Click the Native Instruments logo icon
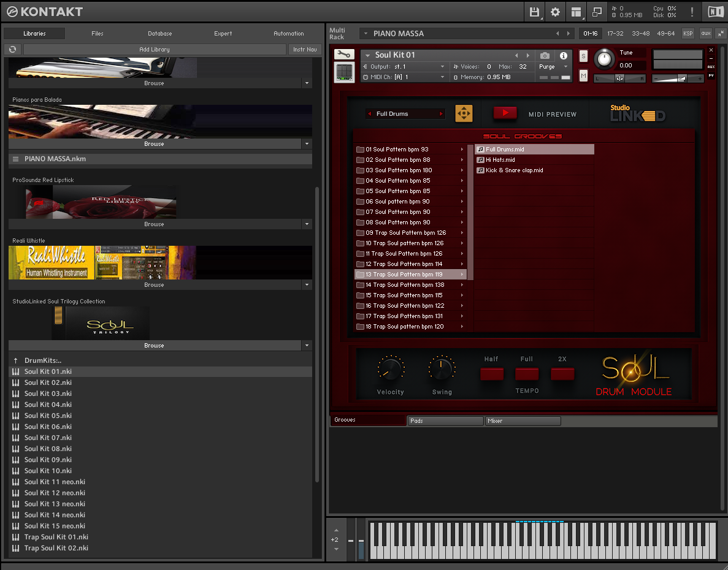 [715, 12]
